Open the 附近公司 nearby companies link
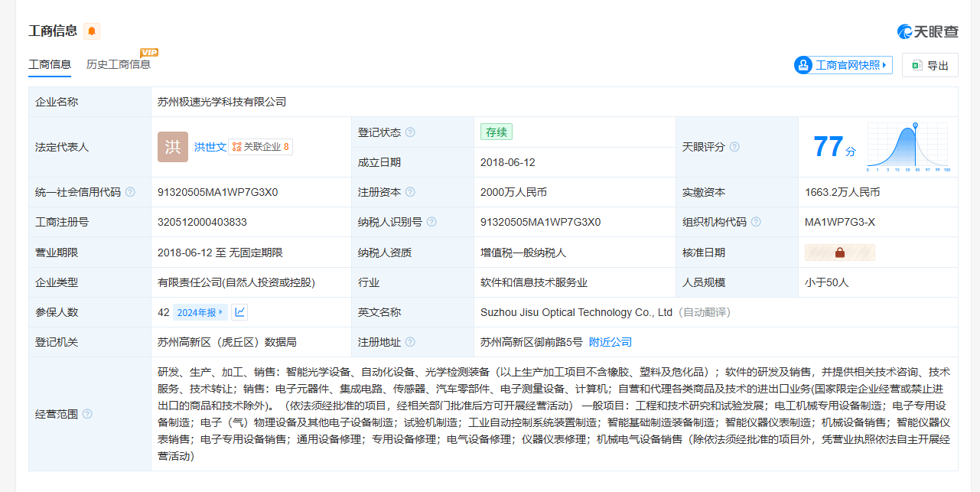980x492 pixels. pyautogui.click(x=610, y=342)
